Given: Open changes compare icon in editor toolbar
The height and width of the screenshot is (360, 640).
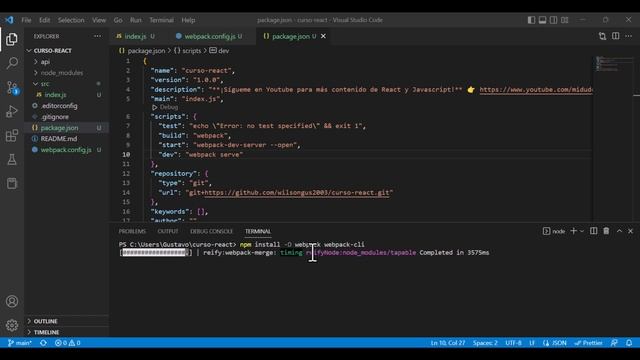Looking at the screenshot, I should point(602,36).
